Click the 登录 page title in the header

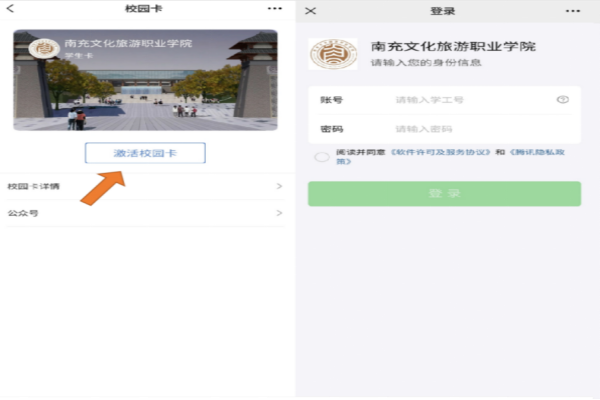443,11
